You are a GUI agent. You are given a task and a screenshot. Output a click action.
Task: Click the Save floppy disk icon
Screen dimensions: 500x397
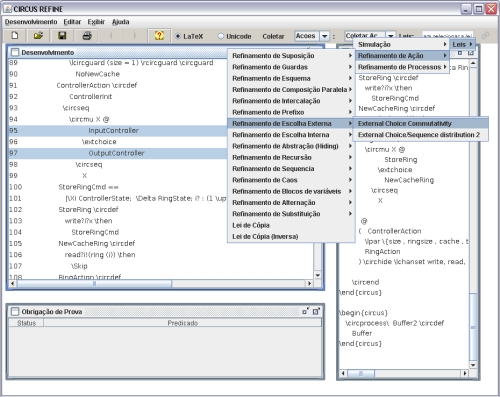62,35
